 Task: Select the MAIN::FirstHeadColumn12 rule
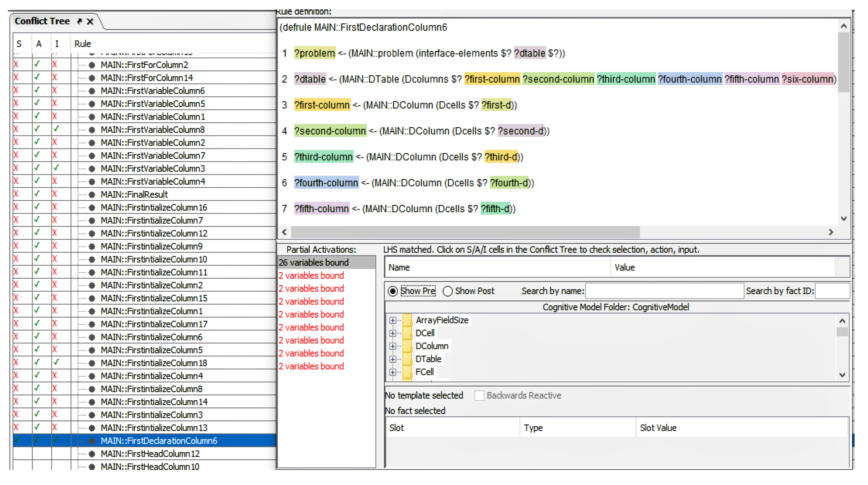(150, 454)
